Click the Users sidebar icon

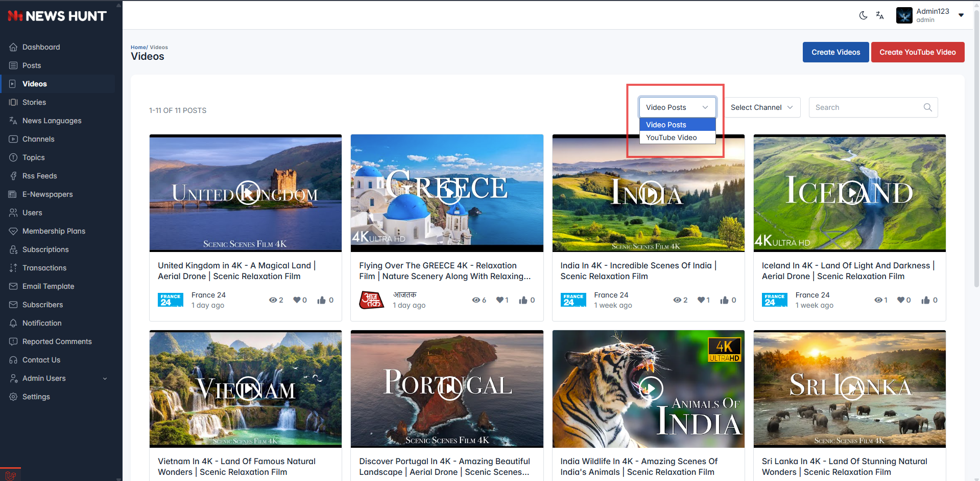(13, 213)
